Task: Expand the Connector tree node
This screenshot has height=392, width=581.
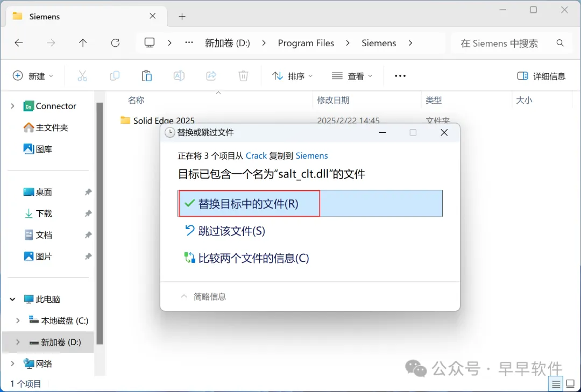Action: pos(12,106)
